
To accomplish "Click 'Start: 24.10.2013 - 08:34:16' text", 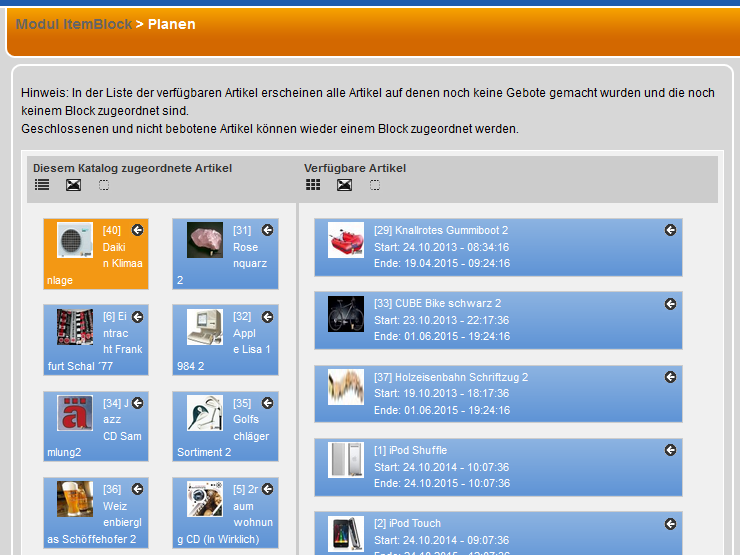I will pyautogui.click(x=441, y=247).
